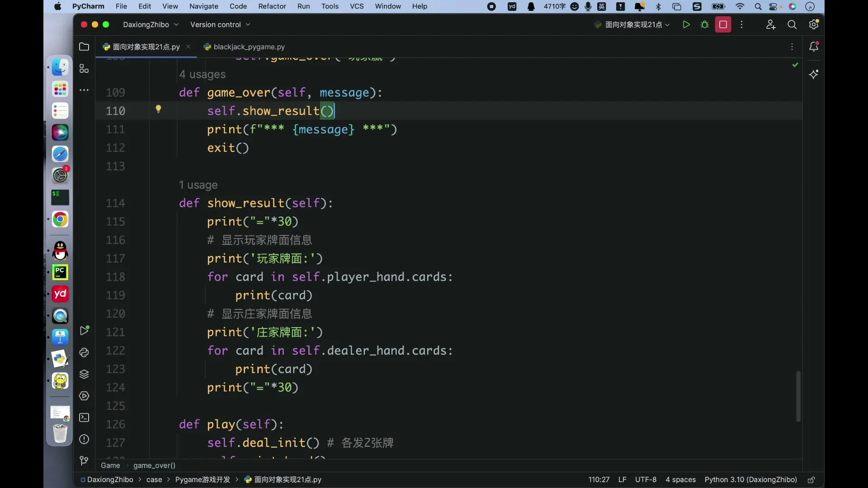This screenshot has height=488, width=868.
Task: Open Services tool window icon
Action: (x=84, y=396)
